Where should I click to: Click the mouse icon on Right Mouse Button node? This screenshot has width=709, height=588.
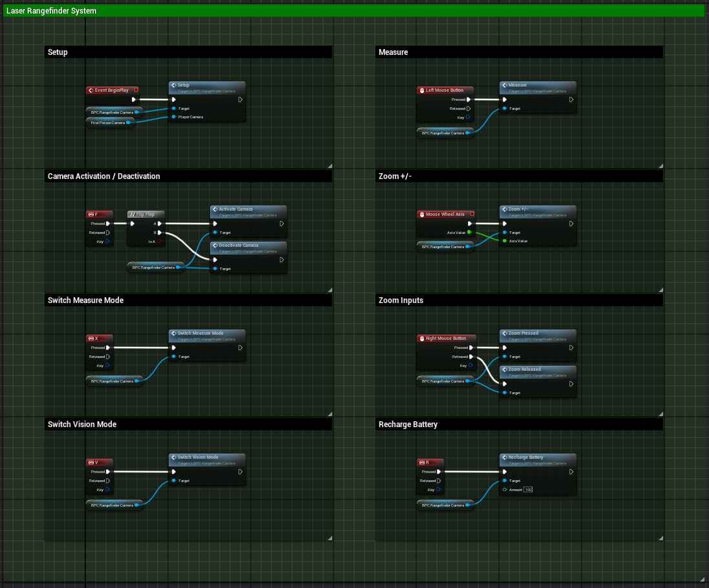(x=422, y=338)
